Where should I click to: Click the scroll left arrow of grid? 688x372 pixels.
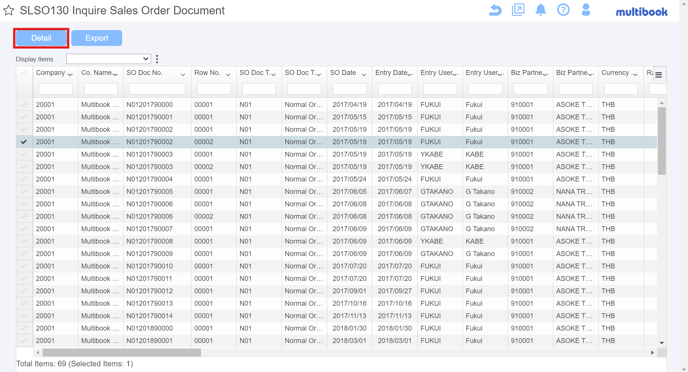38,353
